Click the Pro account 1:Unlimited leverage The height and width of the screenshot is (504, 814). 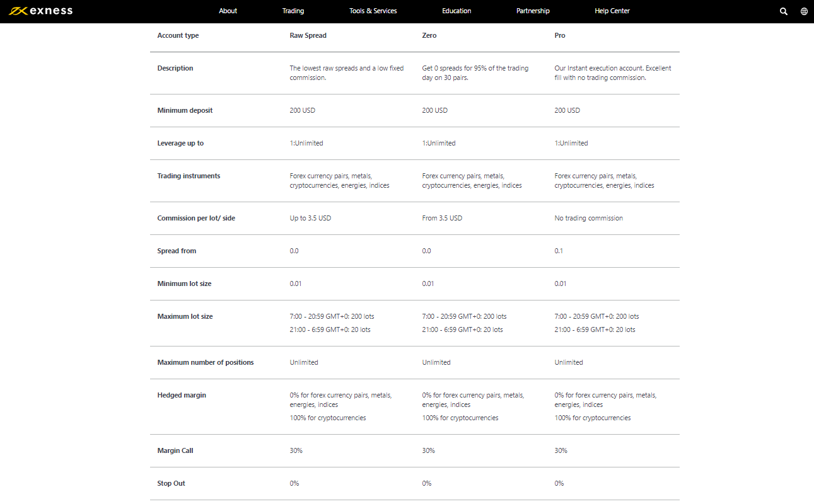(x=571, y=143)
